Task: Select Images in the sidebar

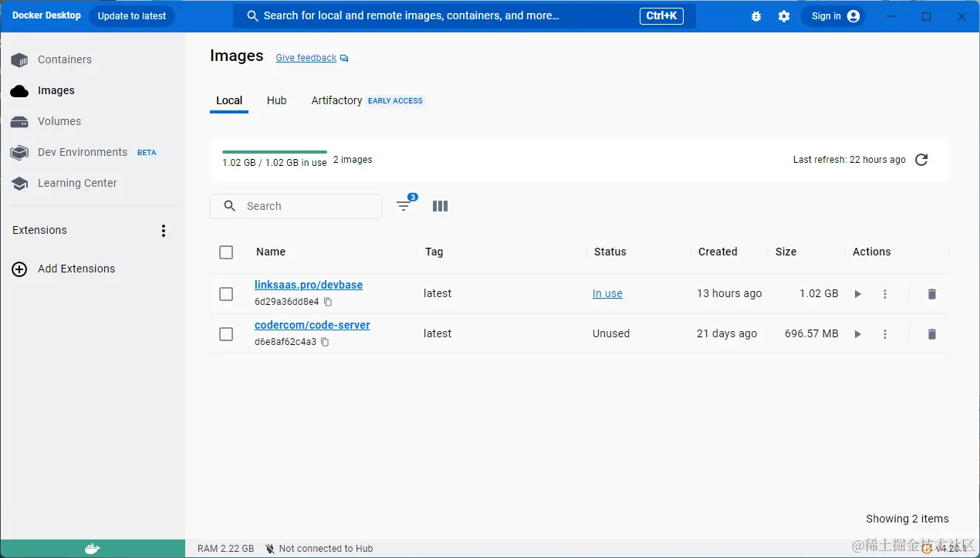Action: pyautogui.click(x=56, y=90)
